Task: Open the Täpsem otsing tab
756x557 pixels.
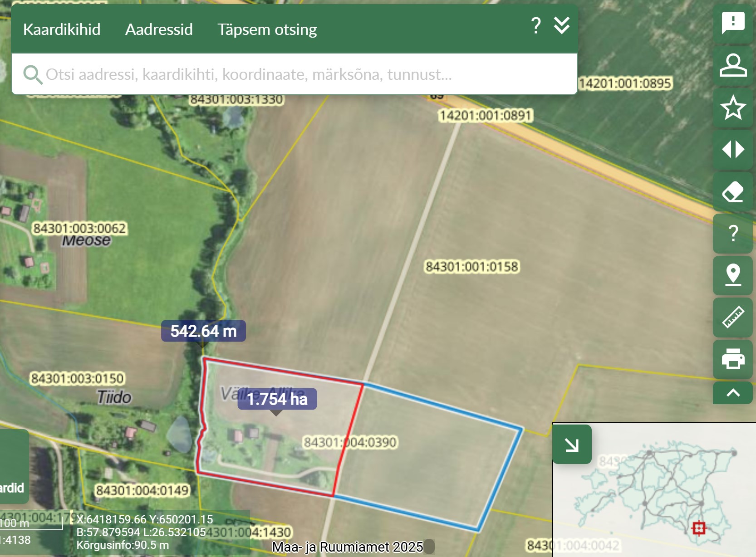Action: [267, 29]
